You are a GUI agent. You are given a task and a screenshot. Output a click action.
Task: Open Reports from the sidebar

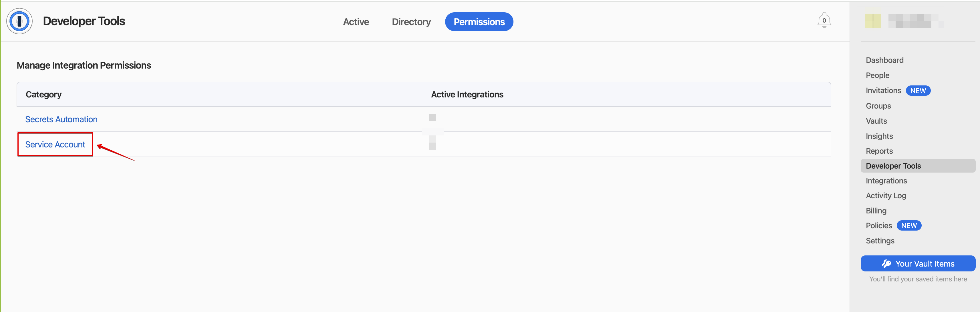point(879,151)
